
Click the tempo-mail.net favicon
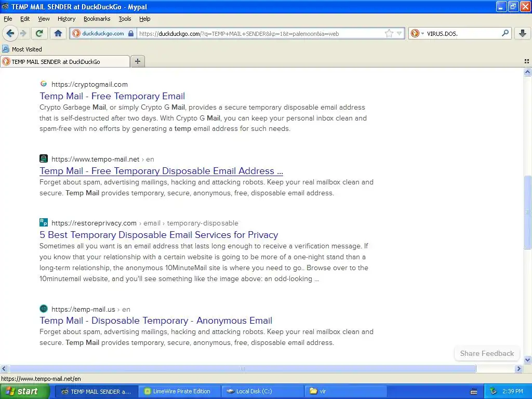[44, 158]
